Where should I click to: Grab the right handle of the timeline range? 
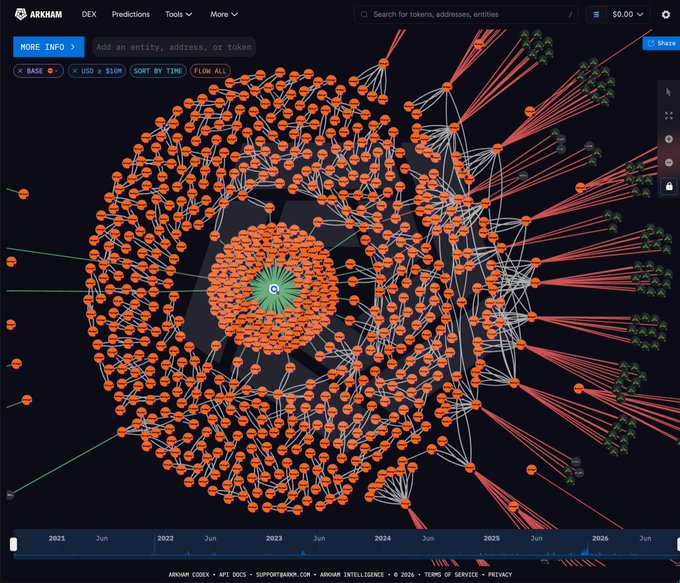point(678,544)
